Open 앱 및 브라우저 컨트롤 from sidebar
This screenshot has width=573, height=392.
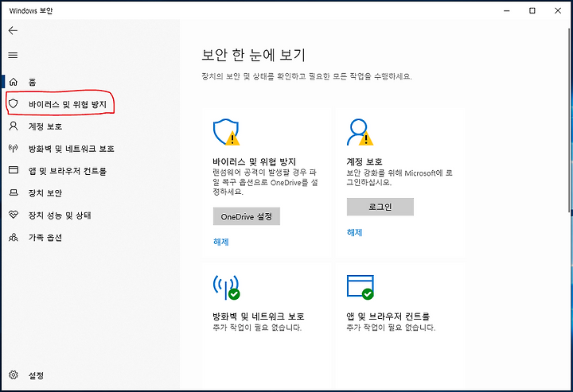(x=67, y=171)
